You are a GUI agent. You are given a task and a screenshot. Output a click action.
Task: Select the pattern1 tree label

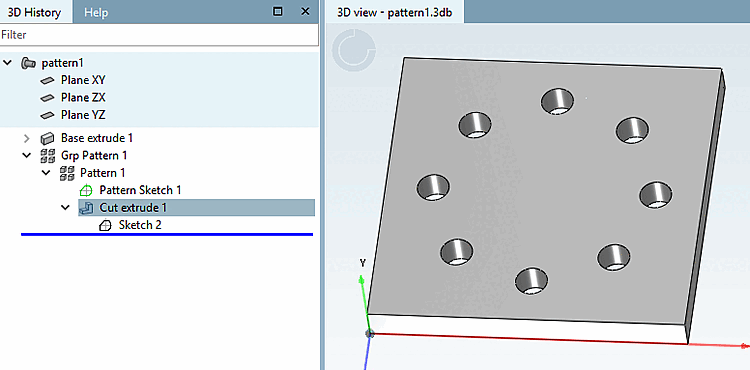coord(63,63)
